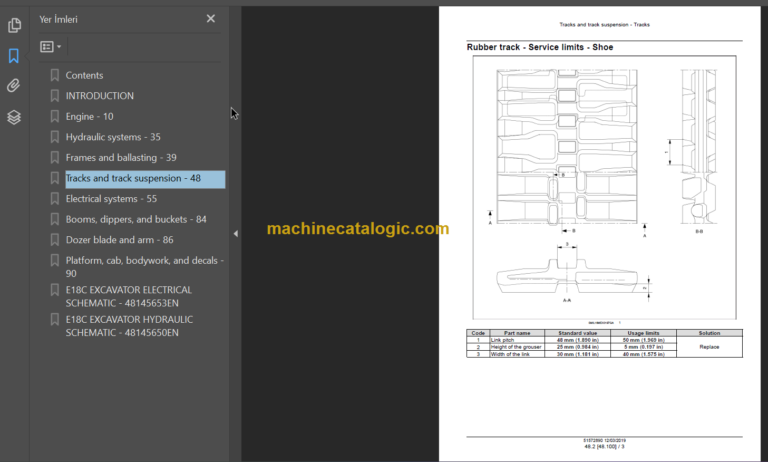The height and width of the screenshot is (462, 768).
Task: Open Platform, cab, bodywork, and decals bookmark
Action: [144, 267]
